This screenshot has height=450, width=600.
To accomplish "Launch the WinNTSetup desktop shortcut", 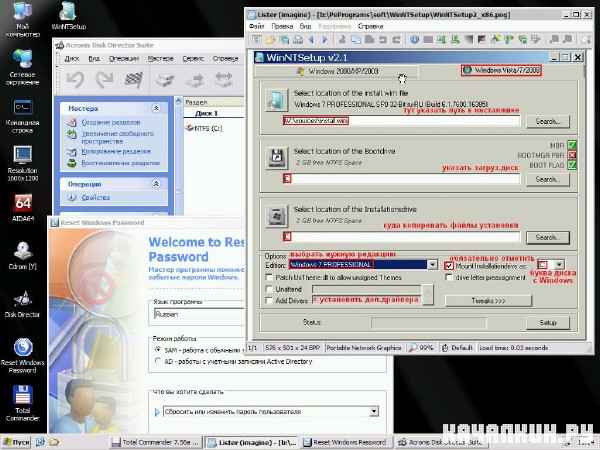I will [68, 16].
